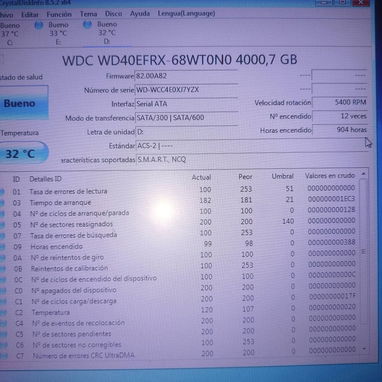Click the Detalles ID column header
This screenshot has height=382, width=382.
click(46, 179)
